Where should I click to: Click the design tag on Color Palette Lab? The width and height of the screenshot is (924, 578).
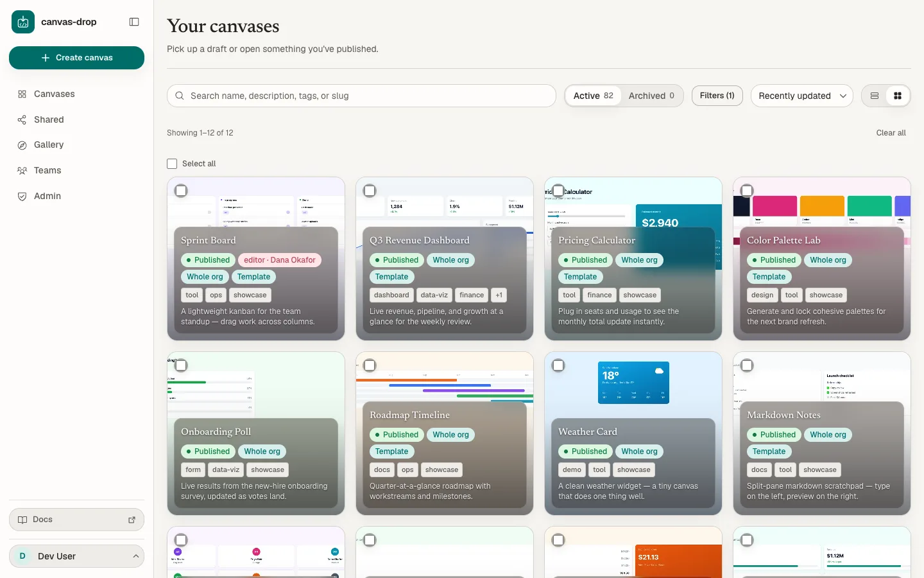(x=762, y=295)
